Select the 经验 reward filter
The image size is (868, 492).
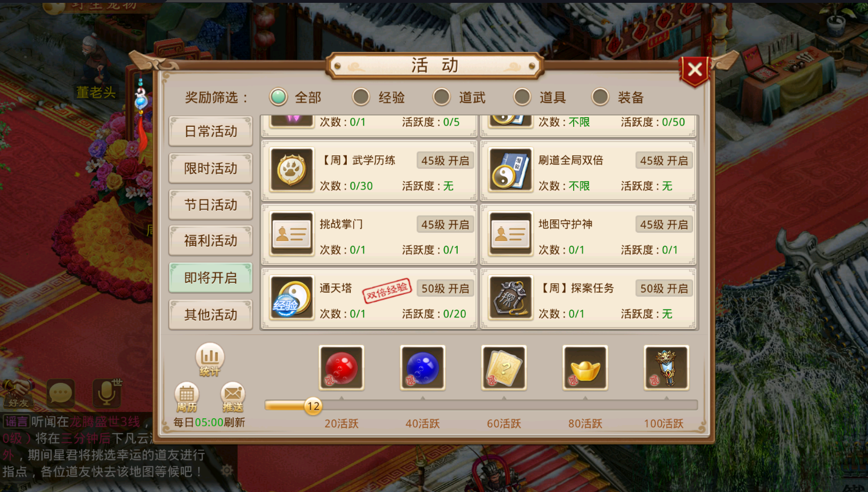click(x=379, y=97)
